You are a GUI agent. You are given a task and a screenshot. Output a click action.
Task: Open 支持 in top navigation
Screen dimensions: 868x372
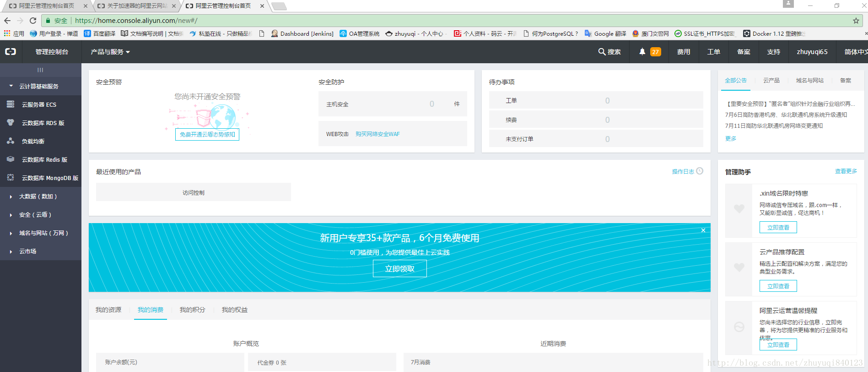point(774,52)
